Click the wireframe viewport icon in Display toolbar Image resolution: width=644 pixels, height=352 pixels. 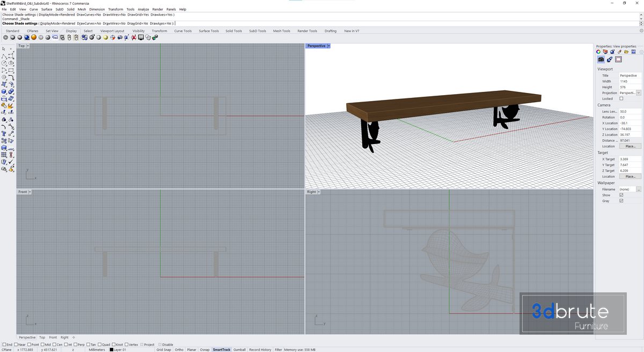pyautogui.click(x=6, y=38)
